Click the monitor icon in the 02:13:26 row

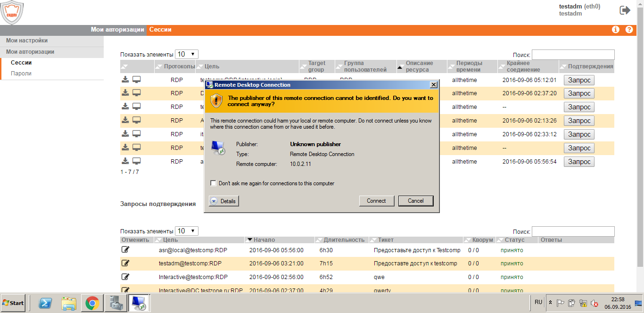pos(137,120)
